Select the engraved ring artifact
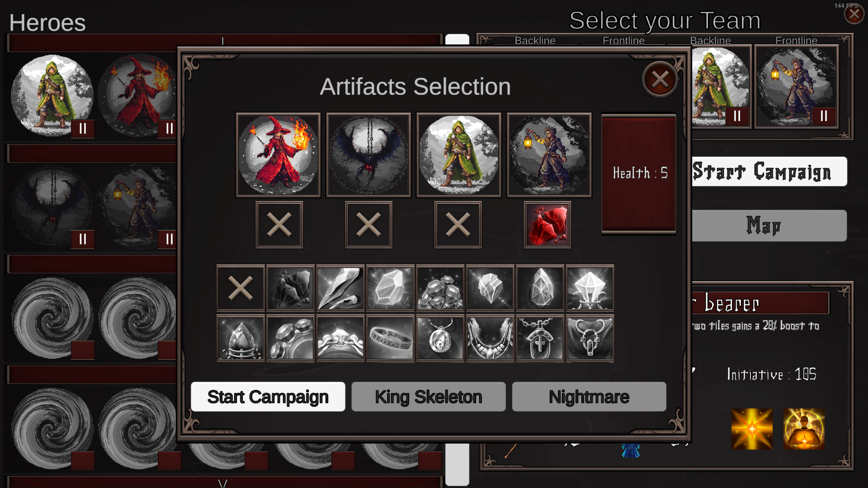Viewport: 868px width, 488px height. click(x=390, y=338)
